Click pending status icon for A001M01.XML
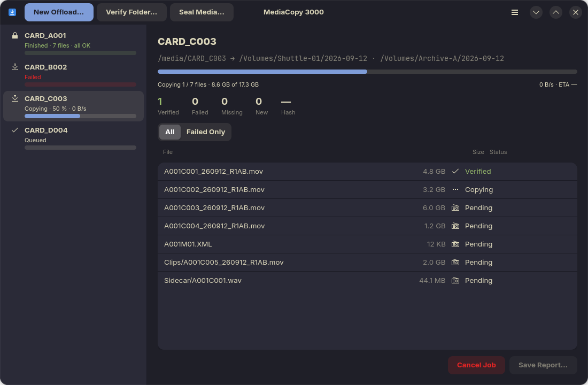588x385 pixels. coord(455,244)
